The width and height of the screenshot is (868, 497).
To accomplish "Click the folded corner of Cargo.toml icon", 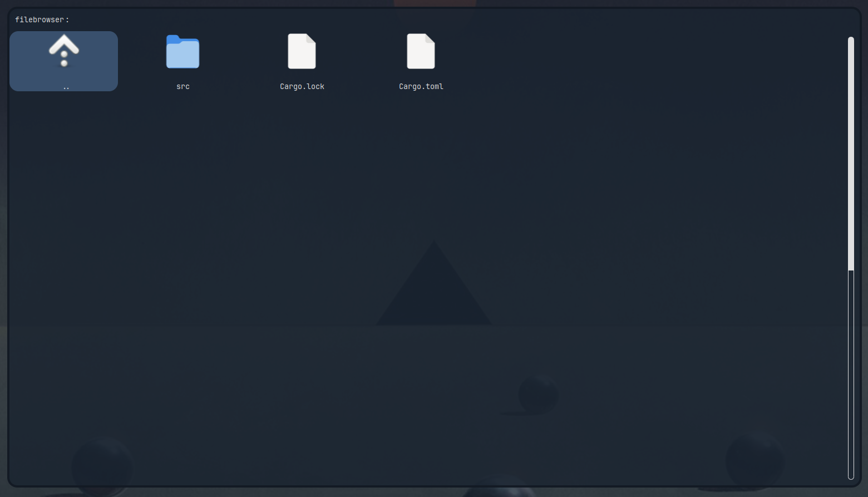I will [x=430, y=38].
